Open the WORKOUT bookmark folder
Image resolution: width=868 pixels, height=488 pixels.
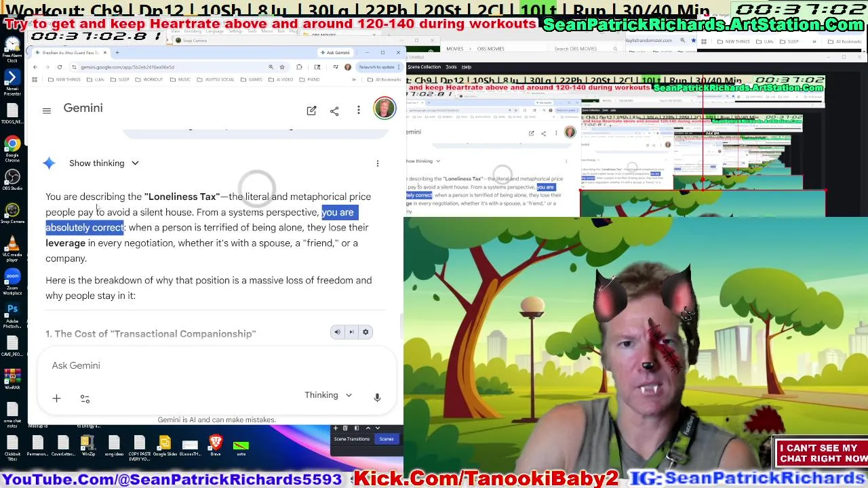click(150, 80)
